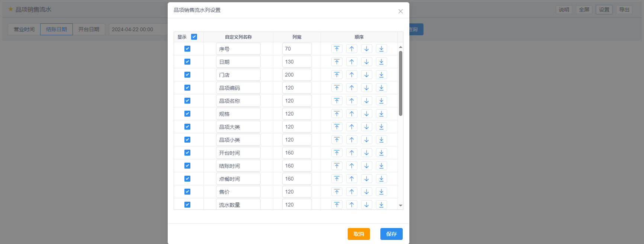Move the 品项小类 row to bottom

tap(381, 140)
